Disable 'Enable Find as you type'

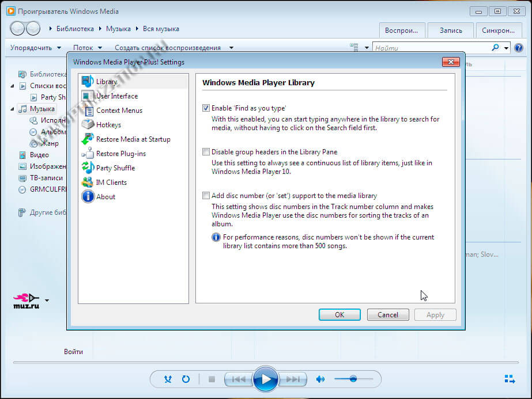206,108
